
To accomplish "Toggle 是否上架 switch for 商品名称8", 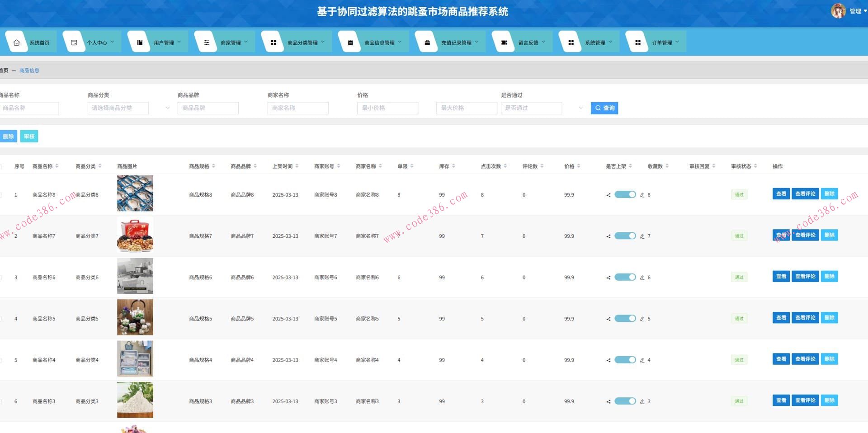I will (x=625, y=195).
